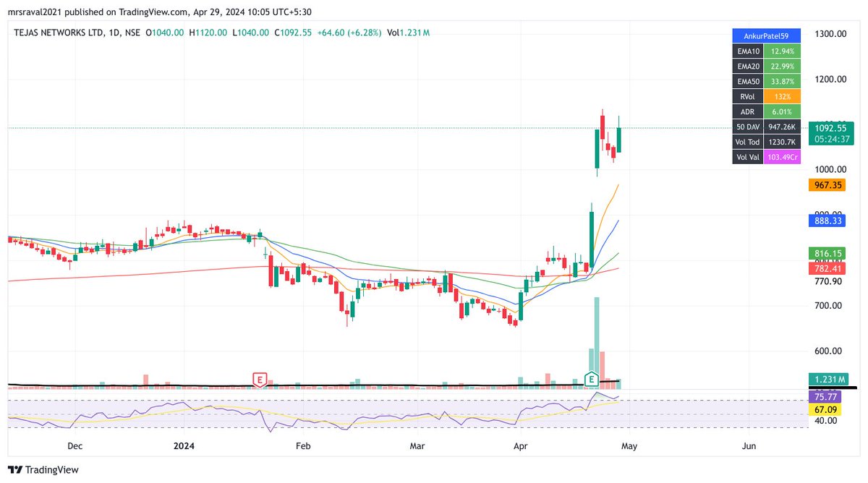
Task: Click the ADR label cell
Action: click(748, 111)
